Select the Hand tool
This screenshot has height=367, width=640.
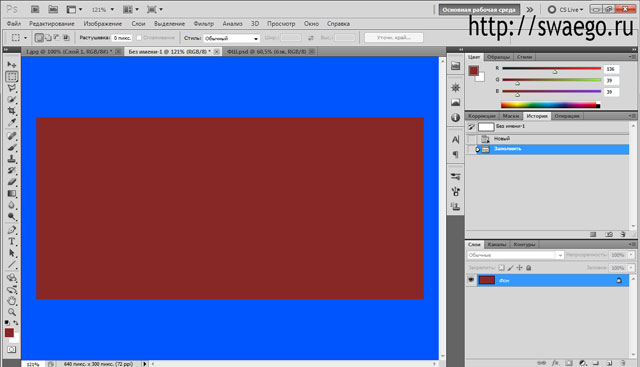pos(11,301)
